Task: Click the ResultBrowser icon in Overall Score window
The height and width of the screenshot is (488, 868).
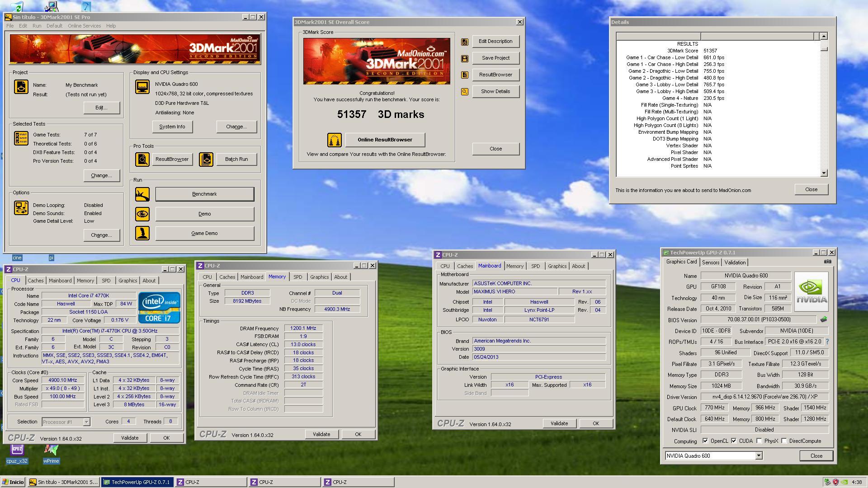Action: [465, 75]
